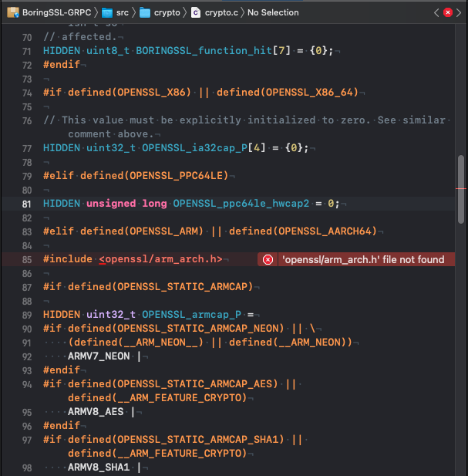Image resolution: width=468 pixels, height=476 pixels.
Task: Click uint32_t type on line 89
Action: (111, 315)
